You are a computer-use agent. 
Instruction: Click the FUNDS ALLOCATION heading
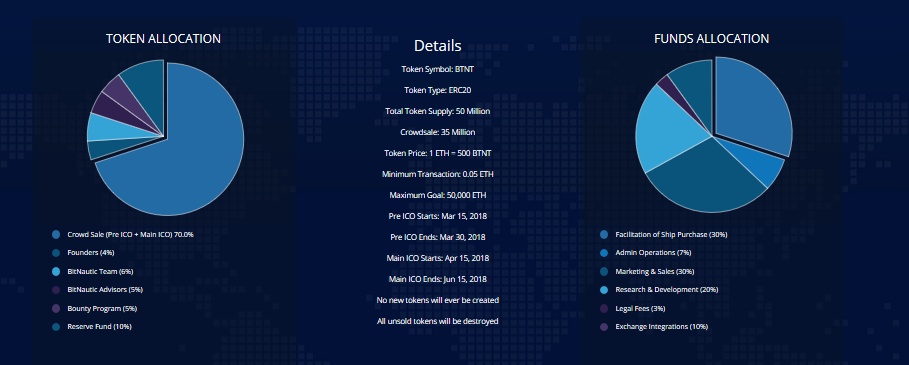click(x=712, y=39)
